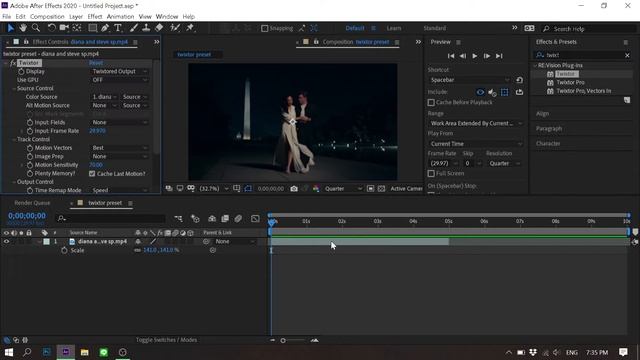Select the Rotation tool
The image size is (640, 360).
click(x=51, y=28)
